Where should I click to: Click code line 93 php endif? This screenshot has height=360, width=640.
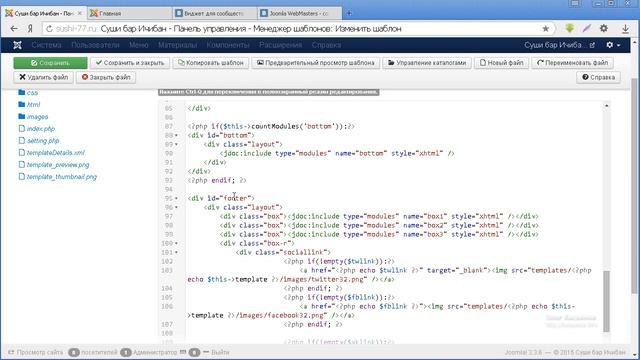tap(217, 180)
